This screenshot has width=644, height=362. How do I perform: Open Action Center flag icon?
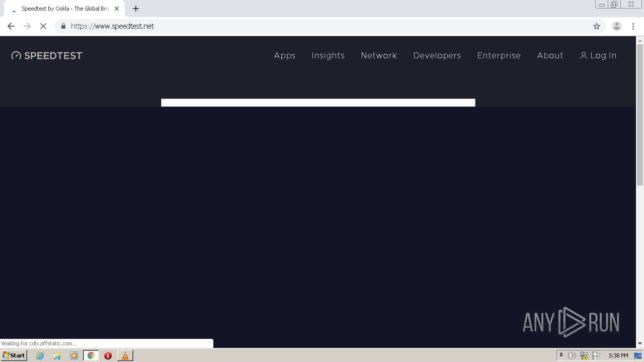(x=596, y=355)
